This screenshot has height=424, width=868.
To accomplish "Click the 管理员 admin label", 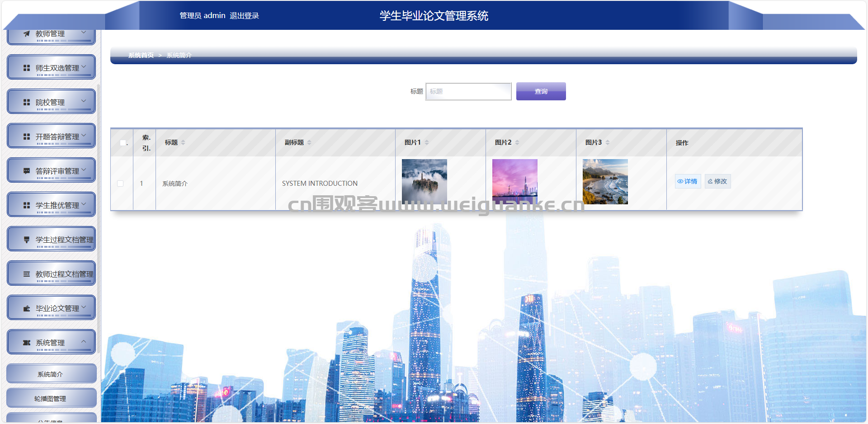I will 203,16.
